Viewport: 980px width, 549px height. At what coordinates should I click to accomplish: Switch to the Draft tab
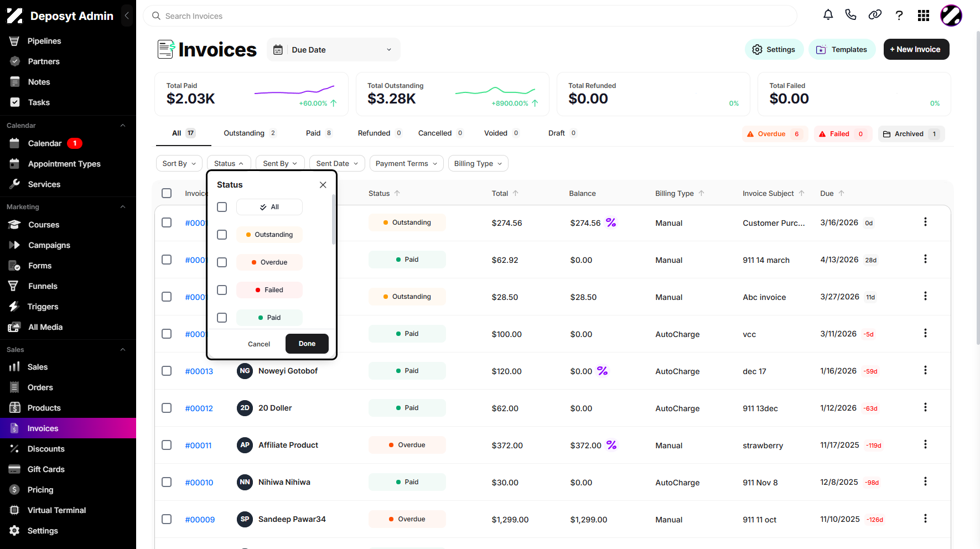[562, 133]
